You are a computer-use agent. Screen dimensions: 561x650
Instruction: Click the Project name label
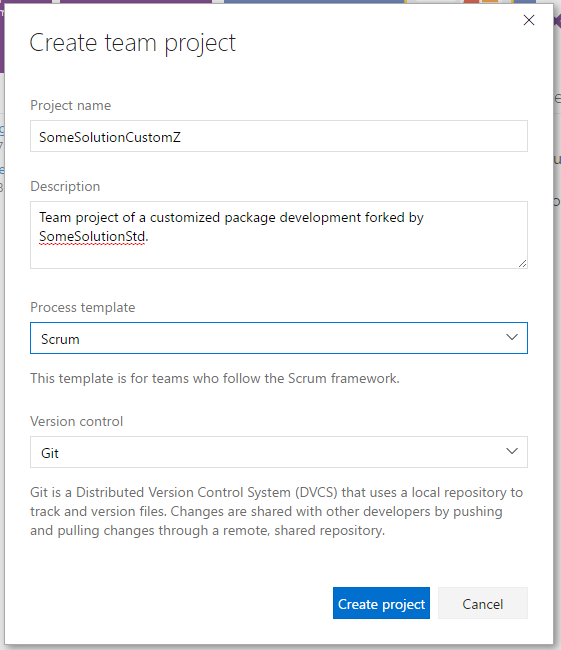(x=70, y=105)
